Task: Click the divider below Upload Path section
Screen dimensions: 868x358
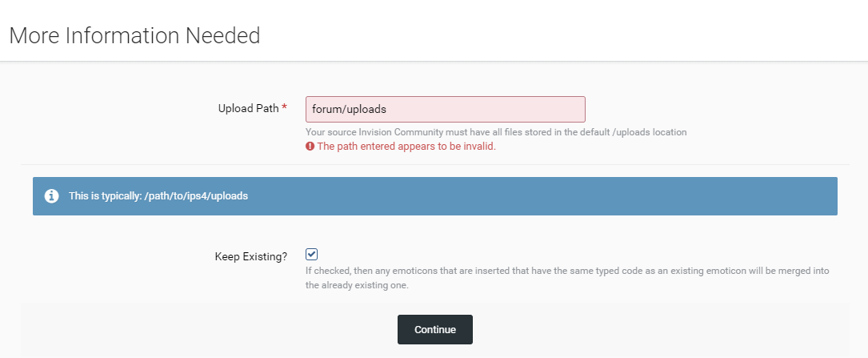Action: pyautogui.click(x=434, y=165)
